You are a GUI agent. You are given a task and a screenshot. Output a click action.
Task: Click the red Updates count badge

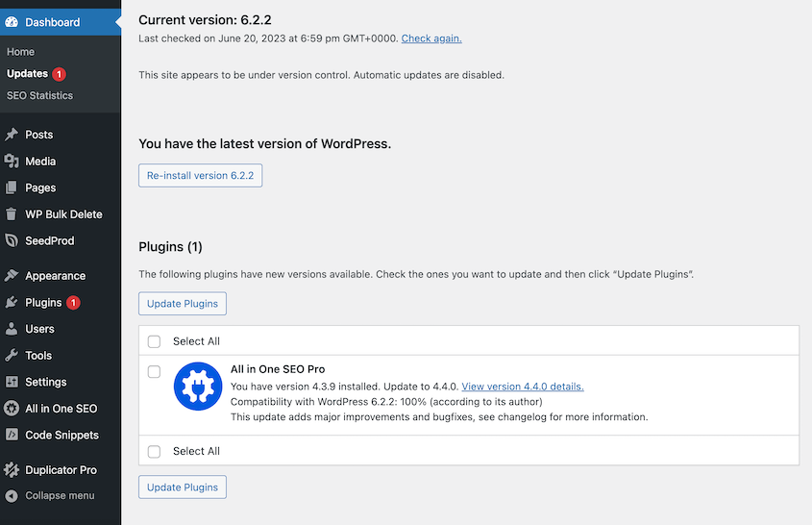tap(59, 74)
